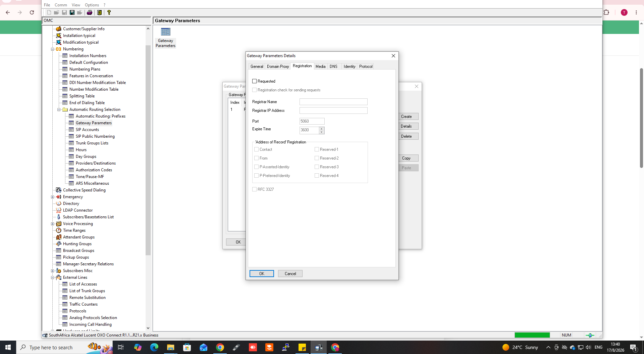
Task: Click the Details button in background dialog
Action: tap(408, 126)
